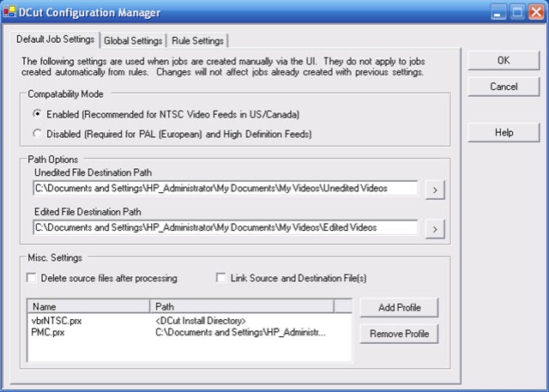Close the DCut Configuration Manager window

click(x=536, y=12)
